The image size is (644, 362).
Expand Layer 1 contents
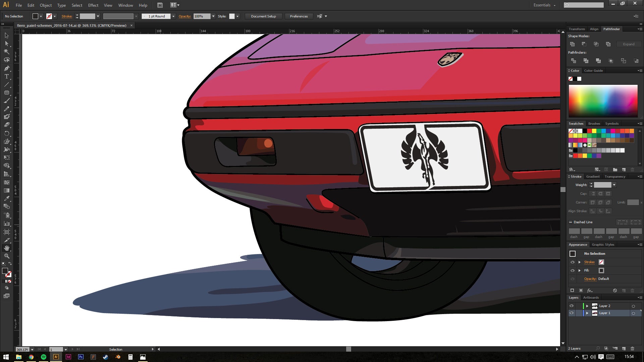click(587, 313)
